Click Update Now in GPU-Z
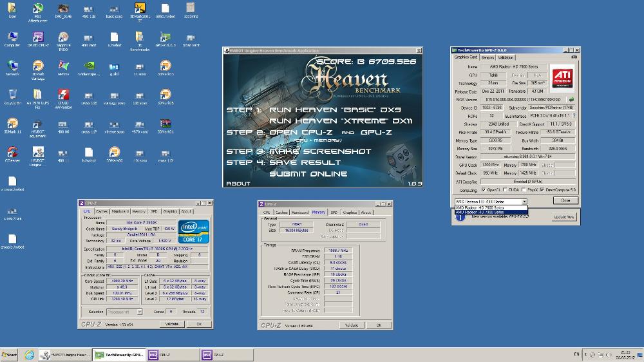This screenshot has height=362, width=644. tap(564, 216)
